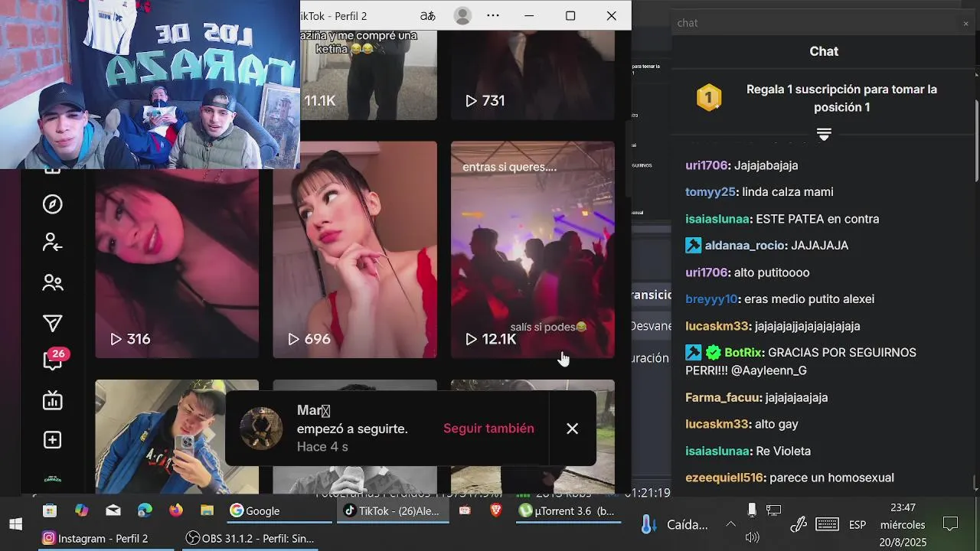Click the pen workspace tray icon
This screenshot has width=980, height=551.
click(x=799, y=524)
